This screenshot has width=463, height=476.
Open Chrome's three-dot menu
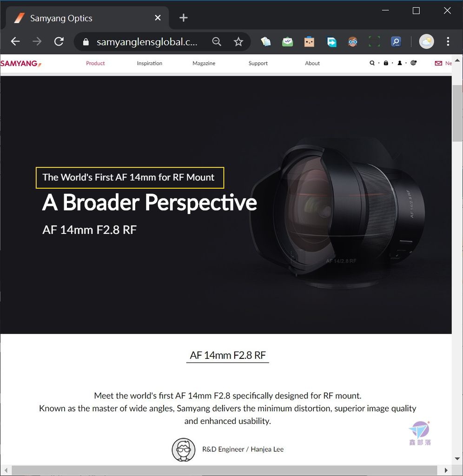coord(448,41)
